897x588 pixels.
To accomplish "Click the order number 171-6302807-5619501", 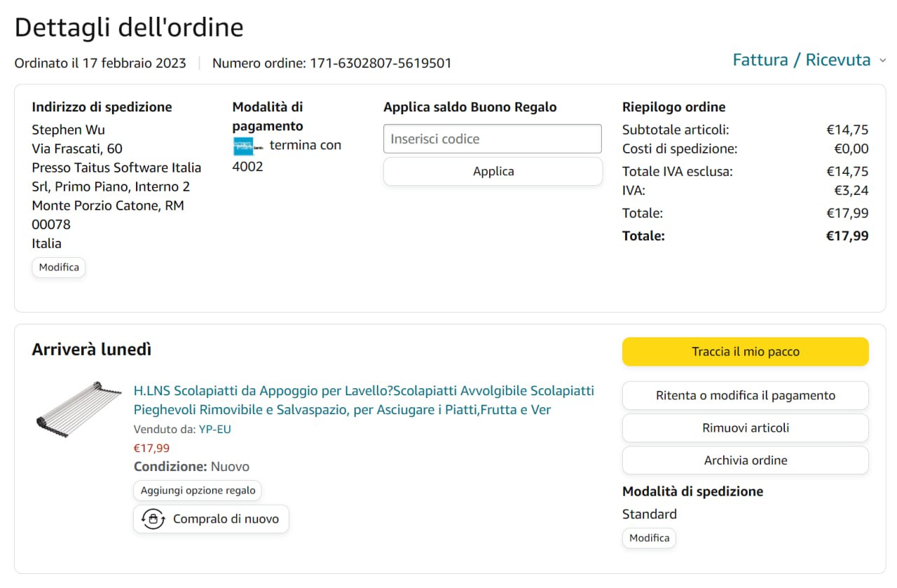I will [381, 63].
